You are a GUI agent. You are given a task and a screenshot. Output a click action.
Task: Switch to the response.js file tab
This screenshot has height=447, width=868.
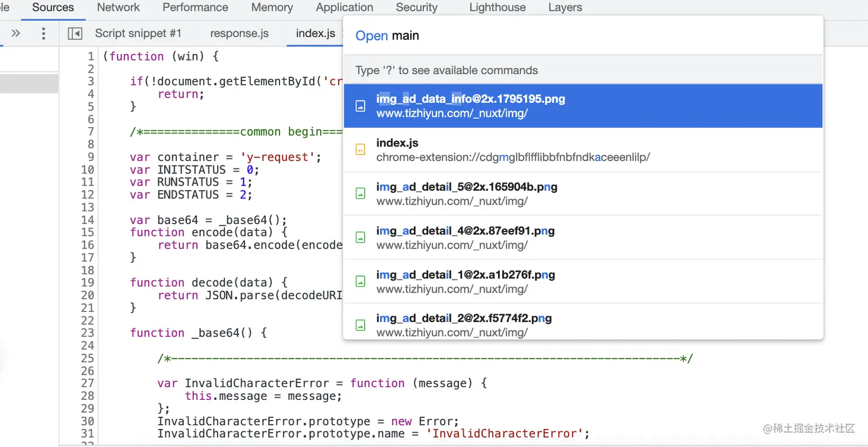[239, 33]
